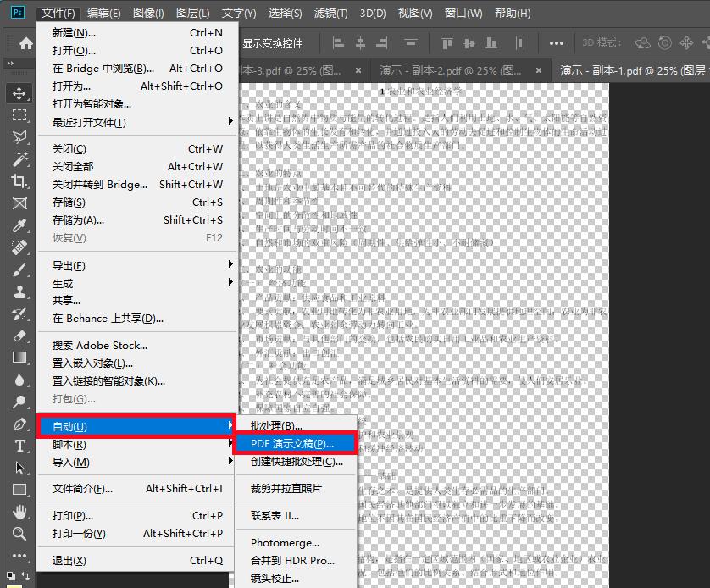This screenshot has height=588, width=710.
Task: Close the 演示 - 副本-2.pdf document tab
Action: coord(540,71)
